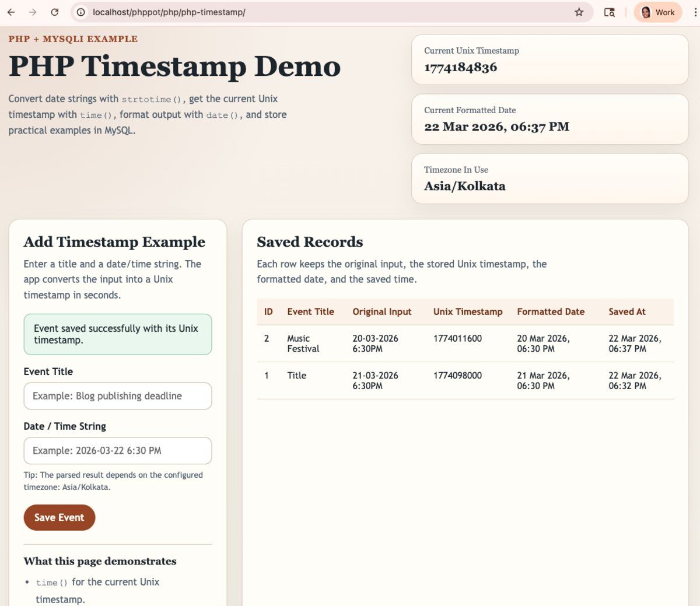Click the browser back arrow
This screenshot has height=606, width=700.
[11, 12]
